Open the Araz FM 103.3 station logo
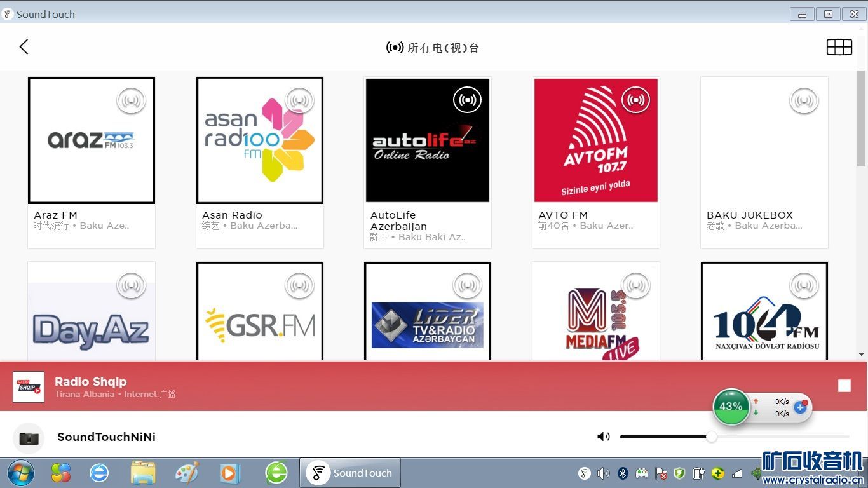Viewport: 868px width, 488px height. click(92, 140)
